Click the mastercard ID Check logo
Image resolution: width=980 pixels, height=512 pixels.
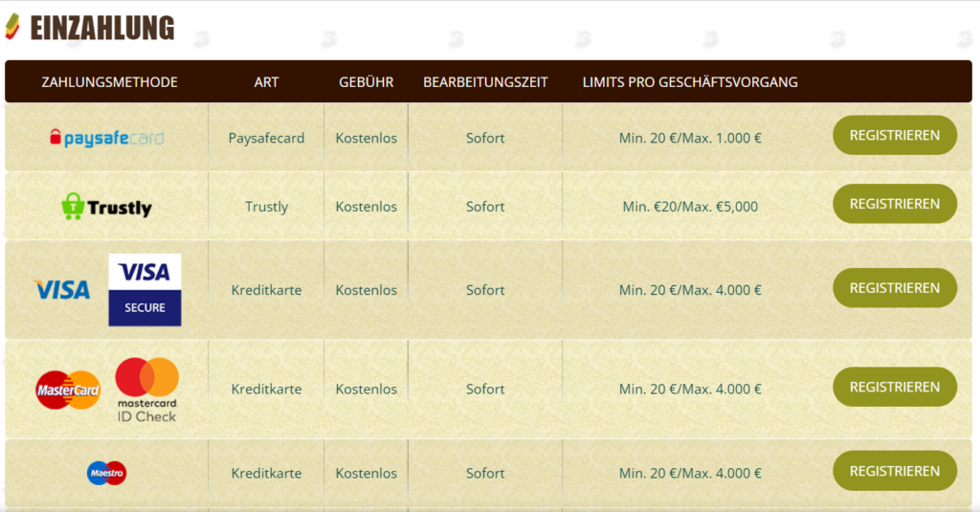pos(146,390)
